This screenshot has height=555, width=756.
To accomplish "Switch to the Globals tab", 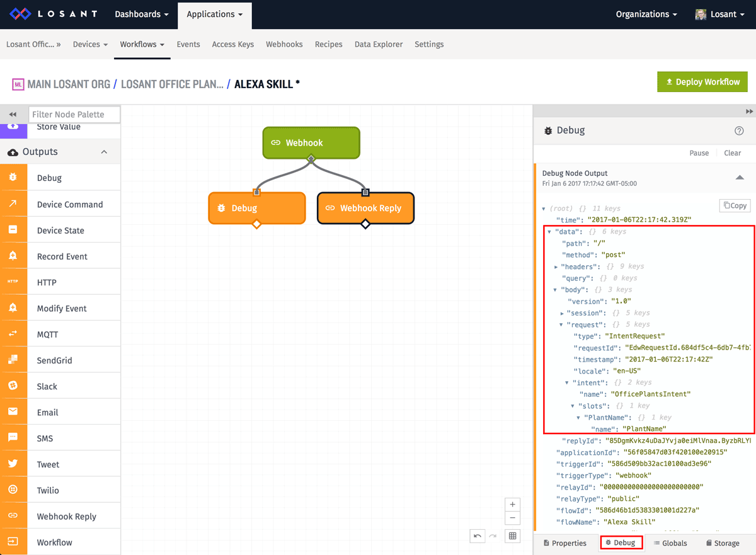I will [x=670, y=542].
